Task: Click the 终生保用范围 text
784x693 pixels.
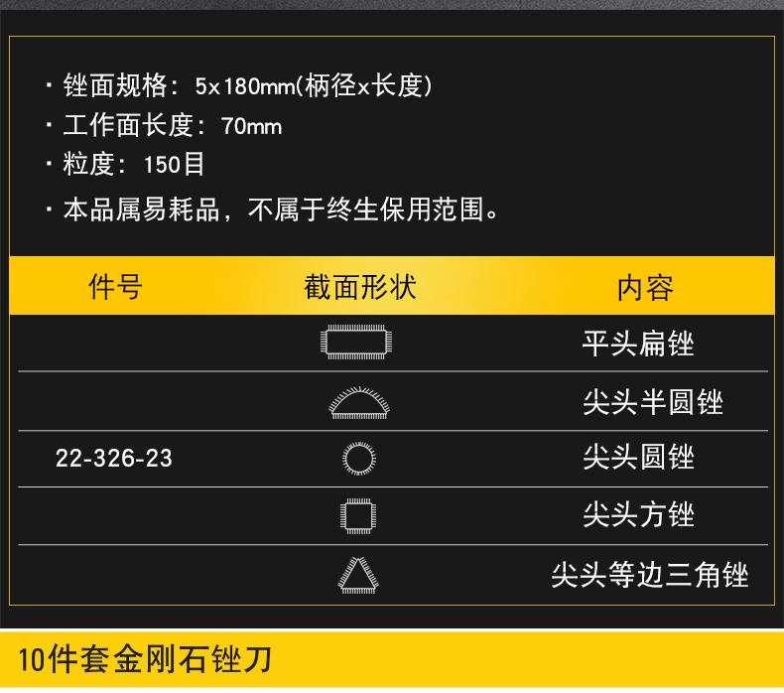Action: 406,209
